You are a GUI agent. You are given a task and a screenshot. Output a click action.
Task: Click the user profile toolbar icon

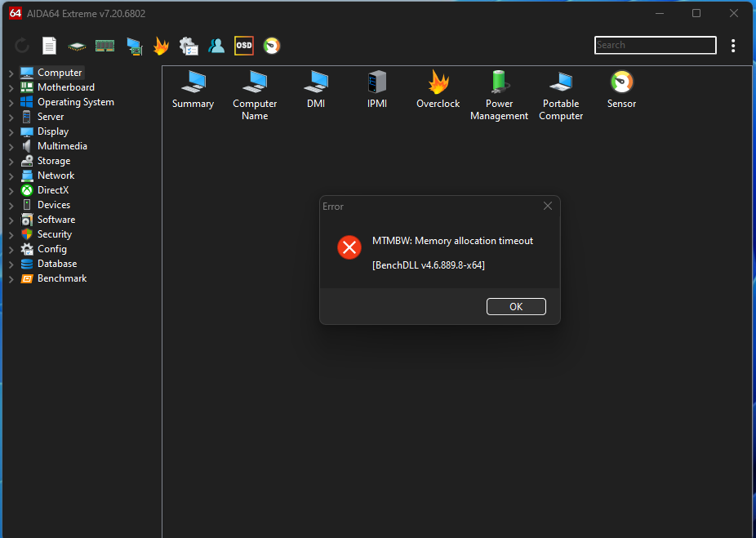pyautogui.click(x=216, y=46)
